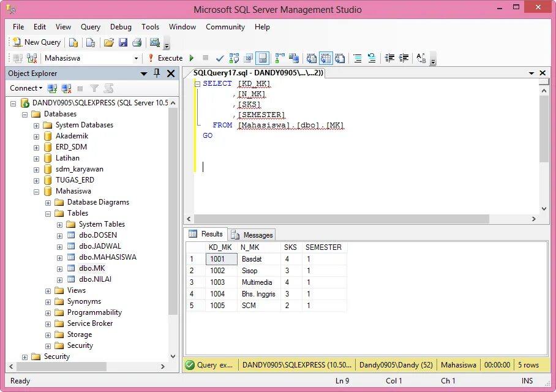The height and width of the screenshot is (392, 556).
Task: Select the Views folder
Action: pyautogui.click(x=77, y=290)
